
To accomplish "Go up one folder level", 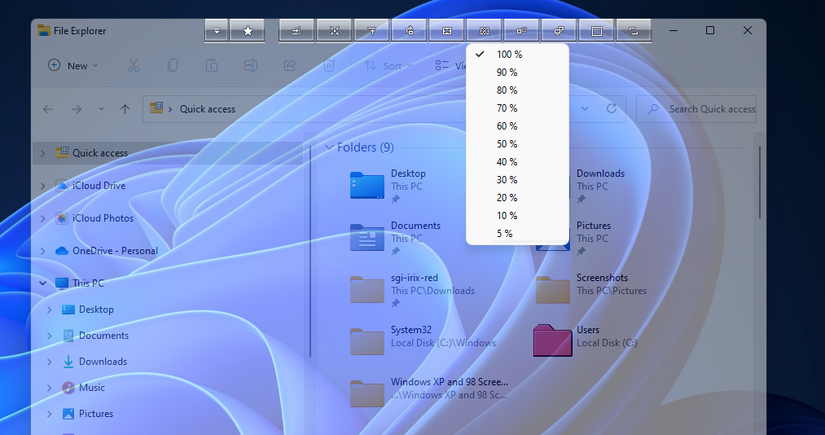I will tap(125, 109).
